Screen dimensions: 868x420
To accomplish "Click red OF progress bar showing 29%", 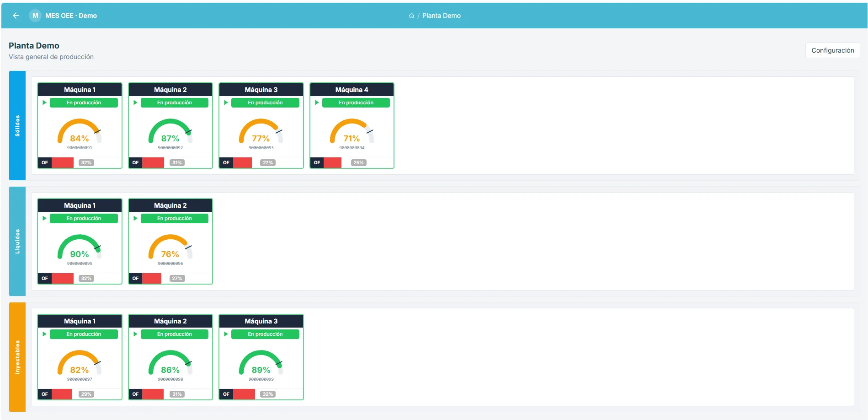I will click(x=62, y=394).
